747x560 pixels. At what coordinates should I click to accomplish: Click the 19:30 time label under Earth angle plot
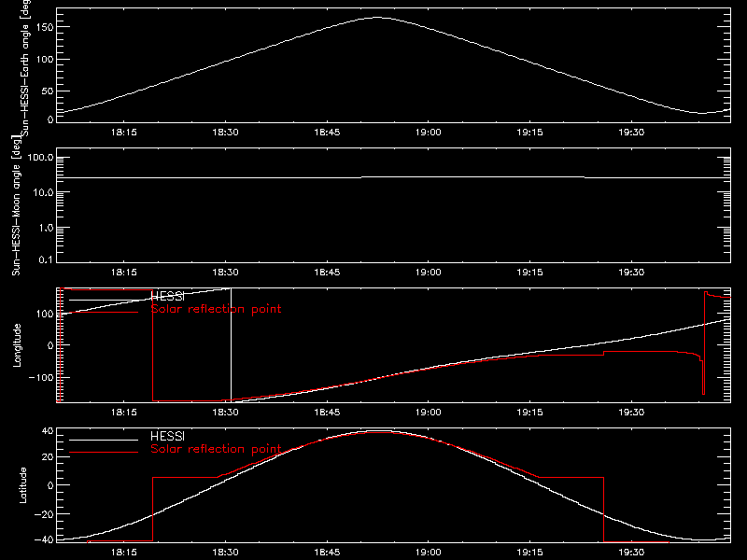631,133
